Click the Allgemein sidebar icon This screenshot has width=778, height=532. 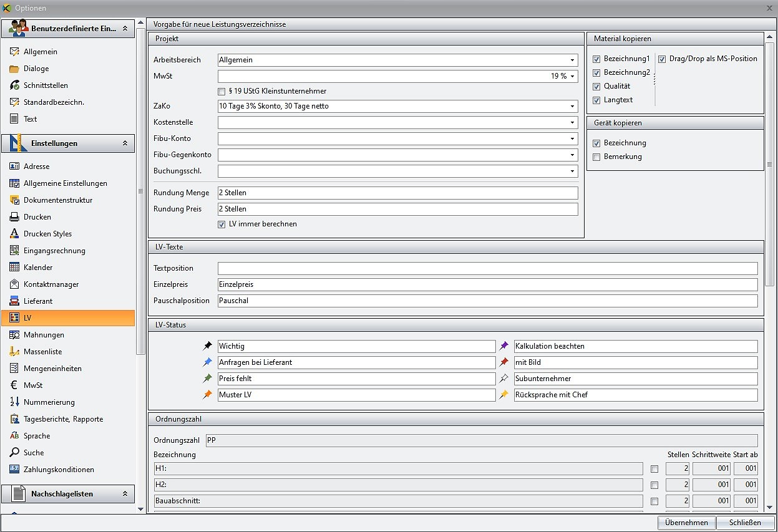tap(14, 52)
